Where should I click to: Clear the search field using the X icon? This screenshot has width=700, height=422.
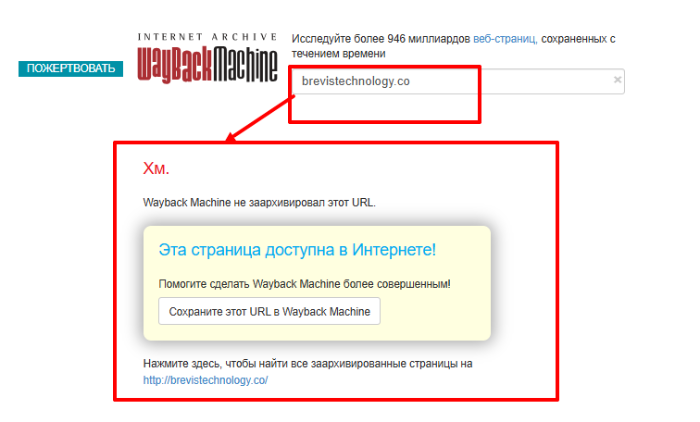pyautogui.click(x=617, y=80)
